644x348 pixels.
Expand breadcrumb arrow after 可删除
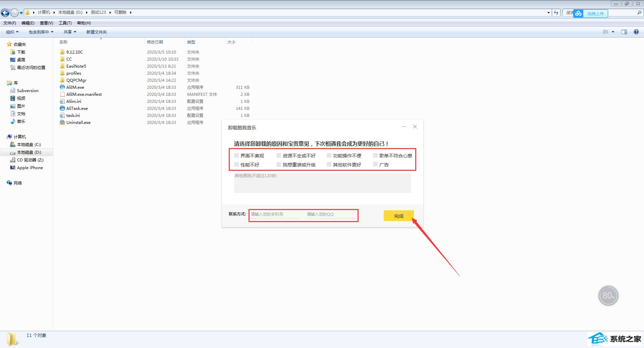(130, 12)
